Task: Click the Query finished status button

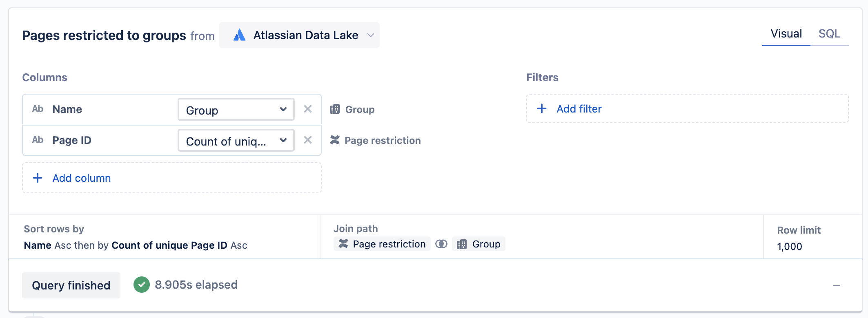Action: coord(71,285)
